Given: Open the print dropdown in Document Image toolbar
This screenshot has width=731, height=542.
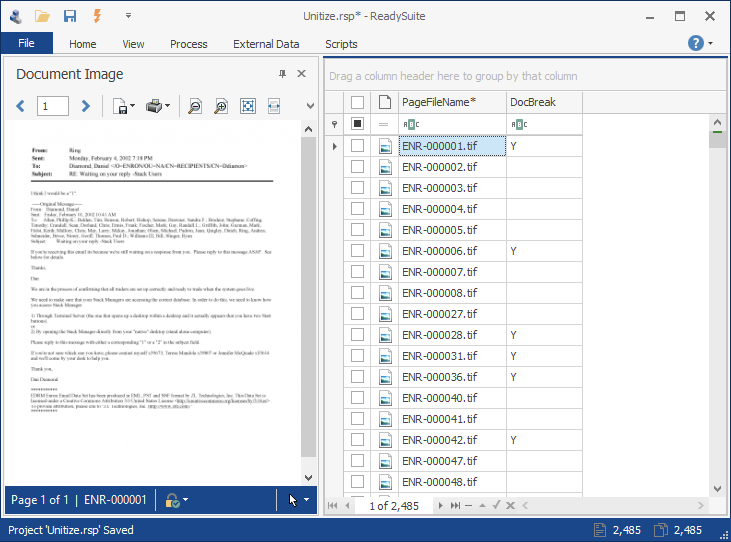Looking at the screenshot, I should coord(166,106).
